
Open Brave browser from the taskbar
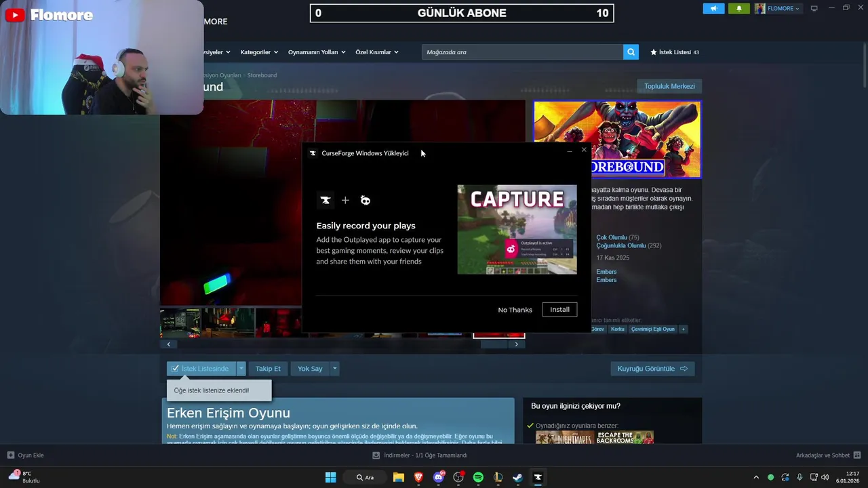pyautogui.click(x=418, y=477)
